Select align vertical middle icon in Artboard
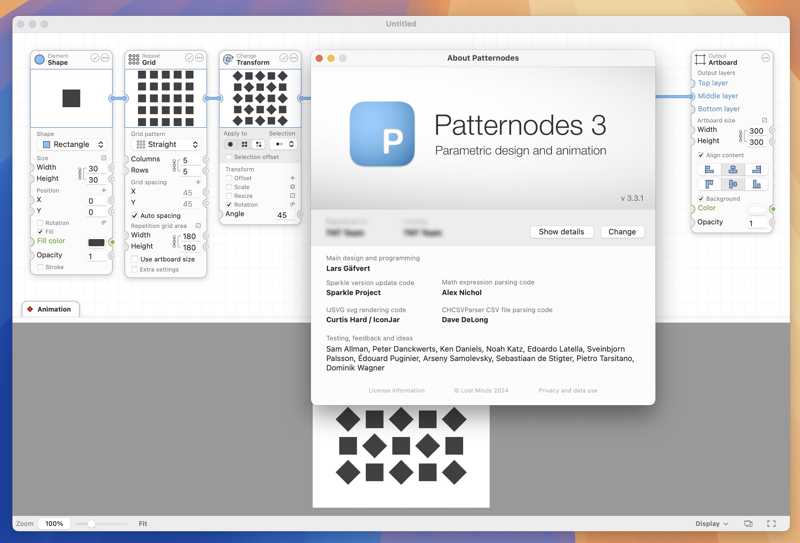This screenshot has width=800, height=543. (733, 184)
